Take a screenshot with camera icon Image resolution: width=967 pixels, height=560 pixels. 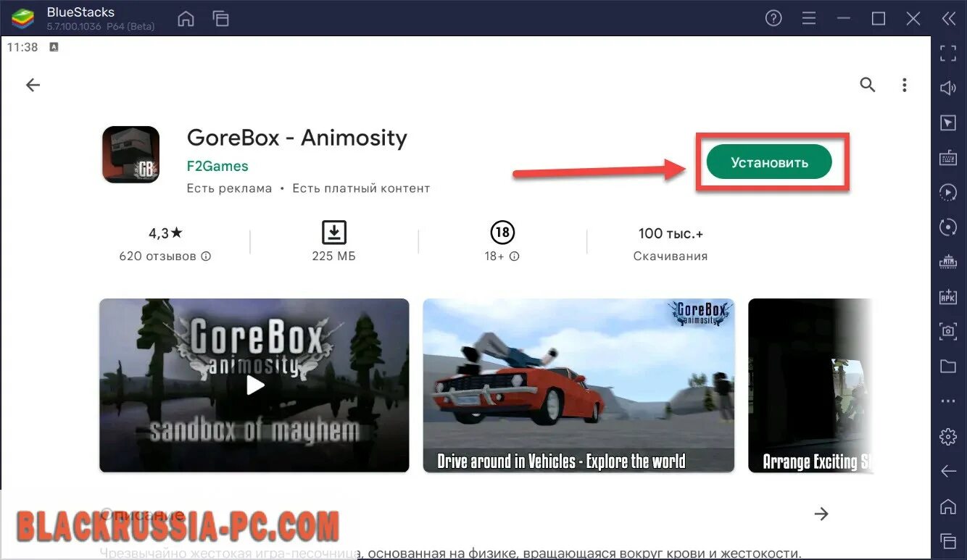948,331
